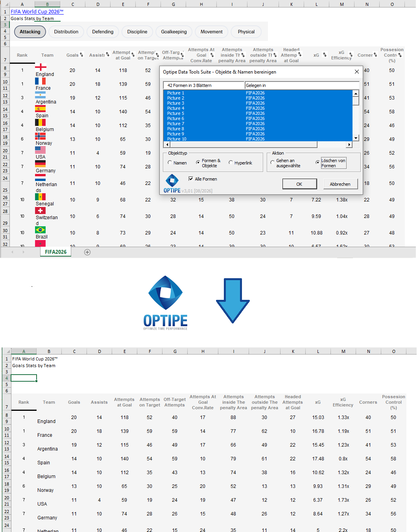
Task: Open the Movement stats tab
Action: click(212, 32)
